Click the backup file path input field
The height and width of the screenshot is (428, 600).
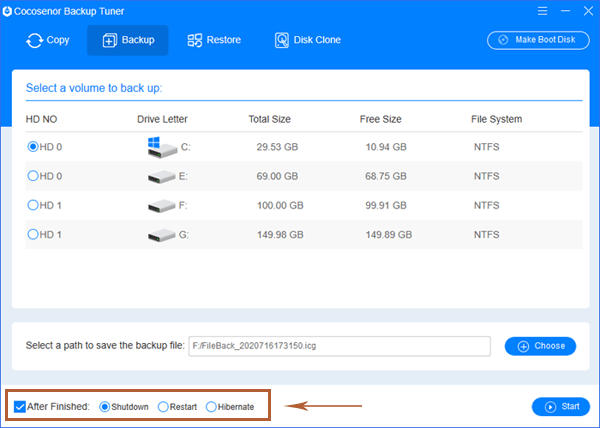(x=339, y=346)
